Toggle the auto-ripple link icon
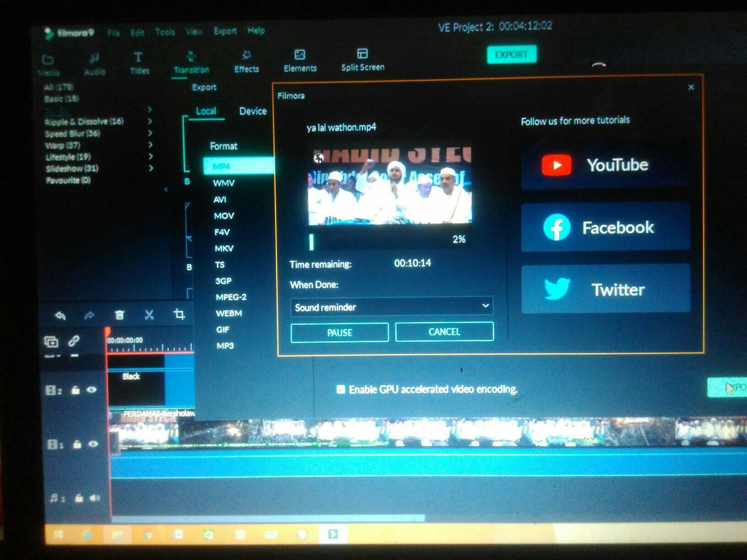This screenshot has width=747, height=560. tap(74, 341)
